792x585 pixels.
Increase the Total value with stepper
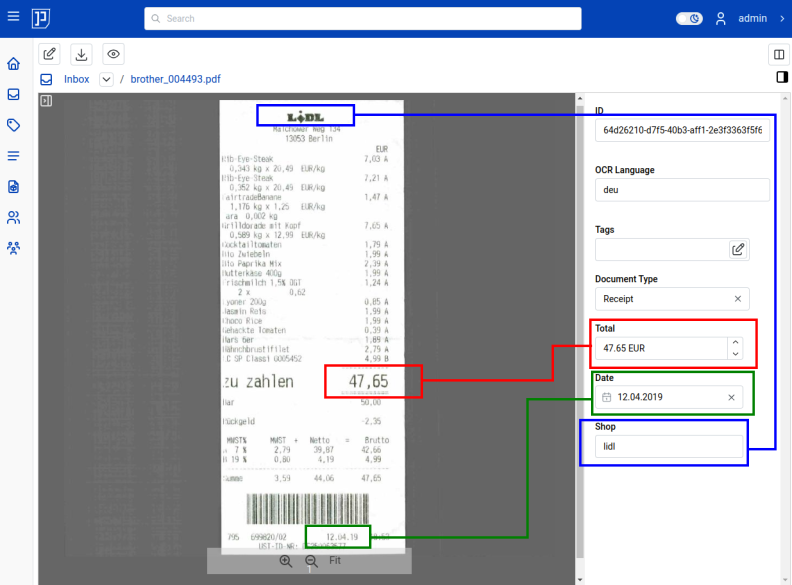coord(737,343)
